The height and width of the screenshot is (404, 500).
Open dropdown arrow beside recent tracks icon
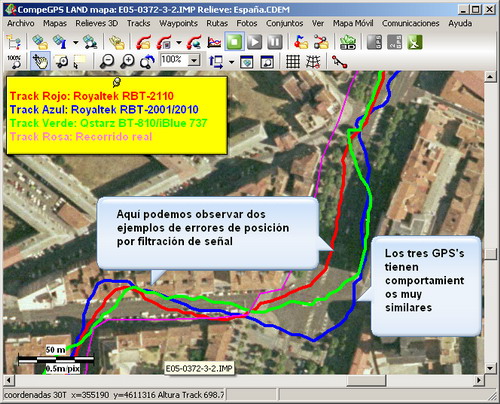(179, 43)
